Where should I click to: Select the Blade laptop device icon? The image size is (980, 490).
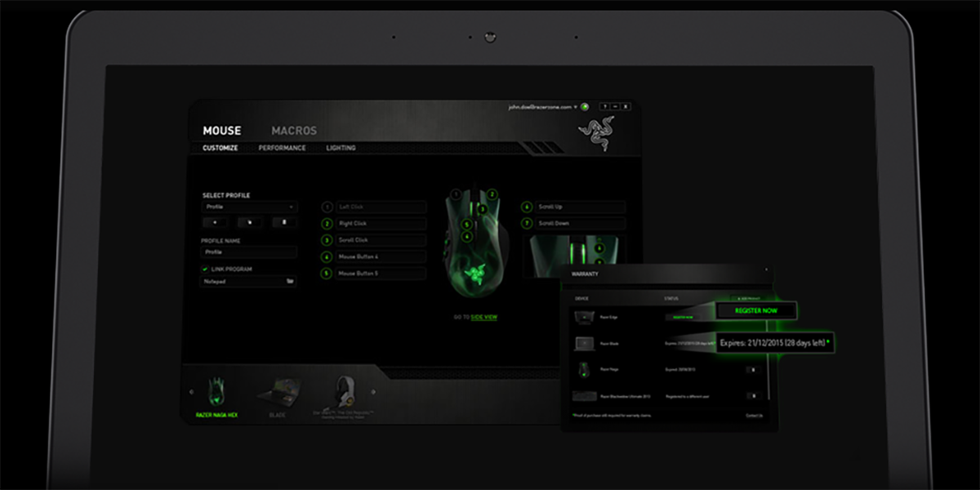pos(278,393)
